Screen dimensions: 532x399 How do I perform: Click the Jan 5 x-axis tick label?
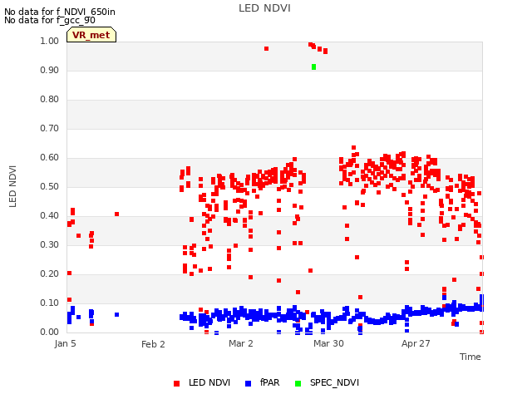pos(65,343)
